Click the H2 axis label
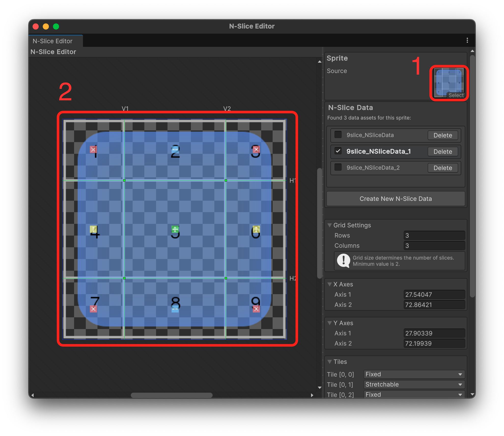This screenshot has height=436, width=504. click(292, 278)
